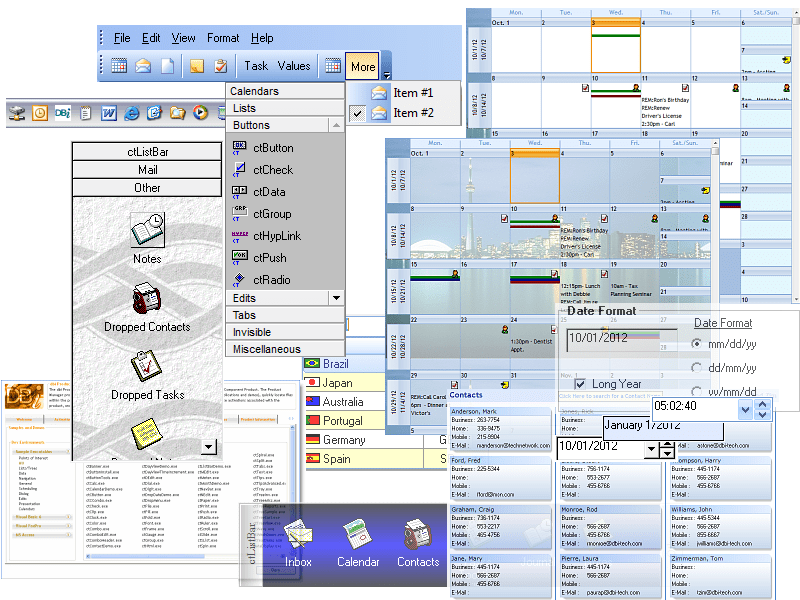Open the Word icon in the launch bar
This screenshot has height=600, width=800.
pos(109,113)
